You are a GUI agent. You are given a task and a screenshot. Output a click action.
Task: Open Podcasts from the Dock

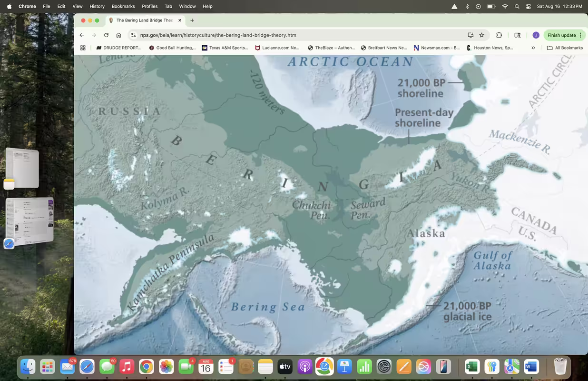coord(304,367)
